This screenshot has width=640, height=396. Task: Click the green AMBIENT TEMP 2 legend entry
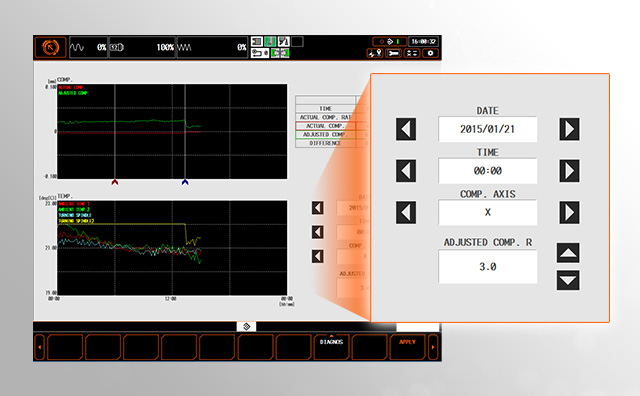tap(74, 209)
